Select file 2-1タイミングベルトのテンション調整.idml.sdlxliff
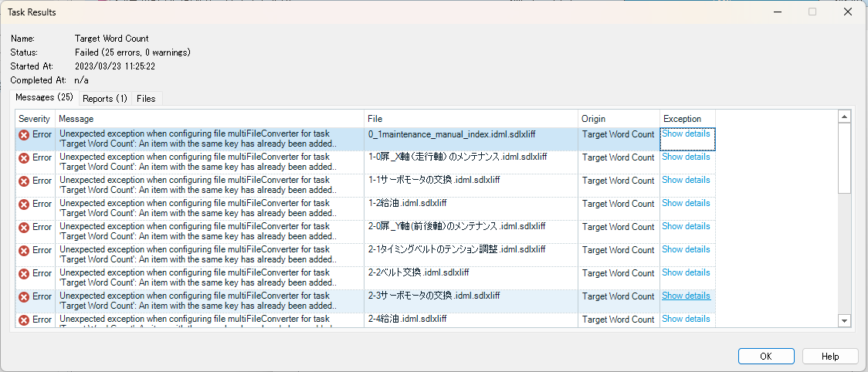 click(x=456, y=249)
